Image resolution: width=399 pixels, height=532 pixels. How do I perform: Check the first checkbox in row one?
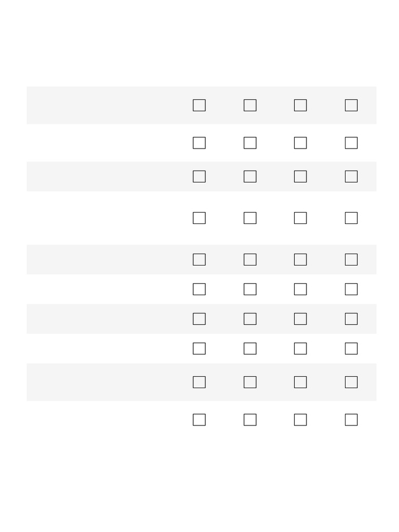pyautogui.click(x=199, y=105)
